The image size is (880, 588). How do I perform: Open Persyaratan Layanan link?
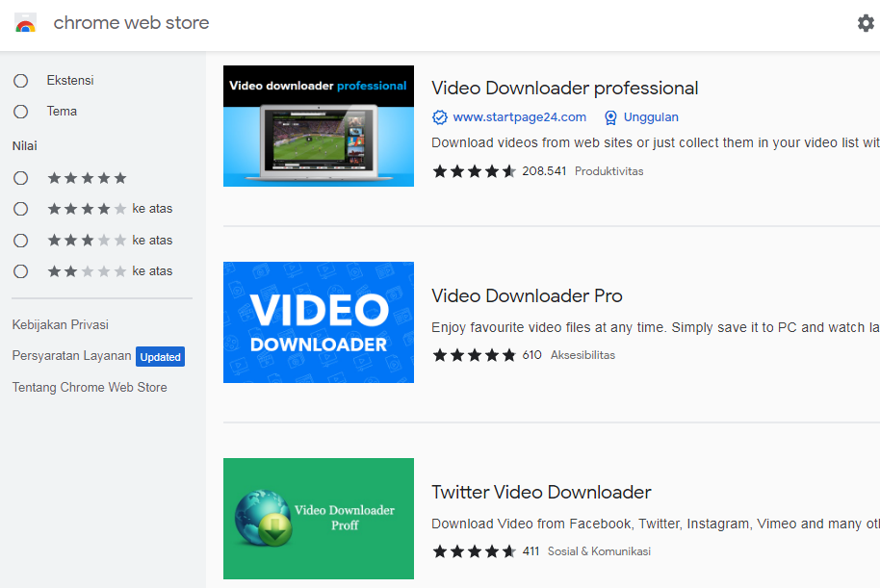pos(71,356)
